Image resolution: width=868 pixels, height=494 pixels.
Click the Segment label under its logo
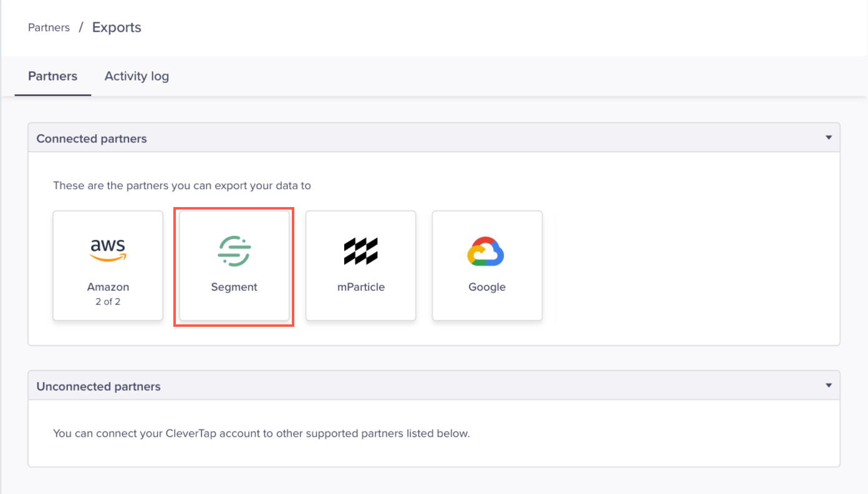point(234,287)
